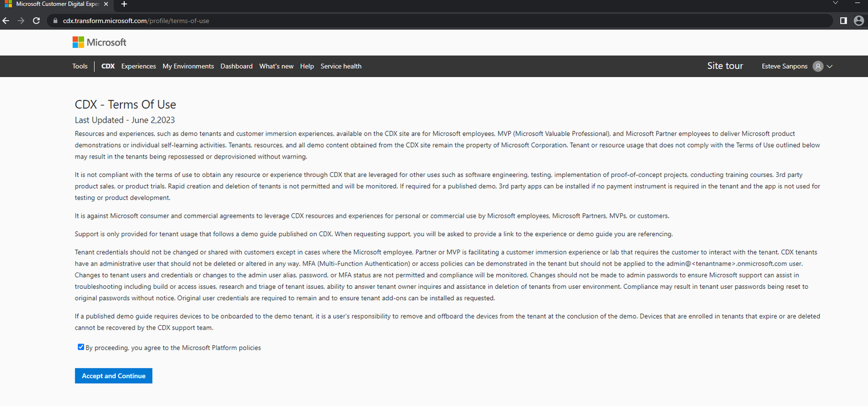Click the 'Last Updated - June 2,2023' text

coord(125,120)
